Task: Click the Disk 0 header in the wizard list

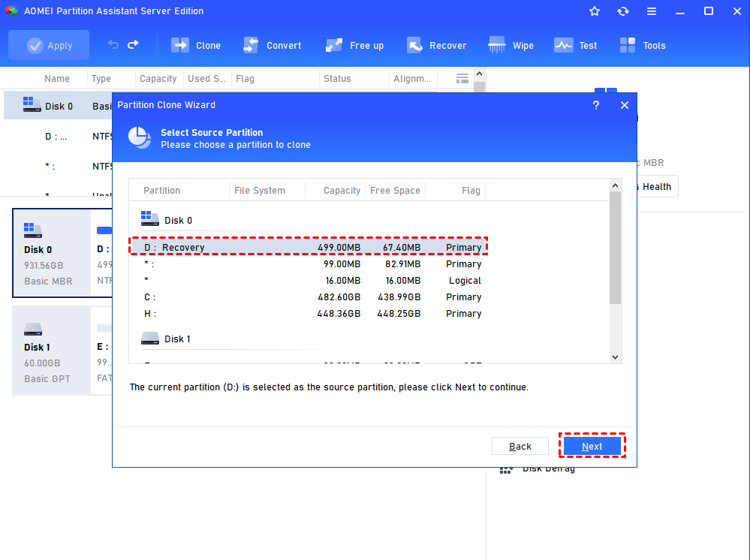Action: 167,220
